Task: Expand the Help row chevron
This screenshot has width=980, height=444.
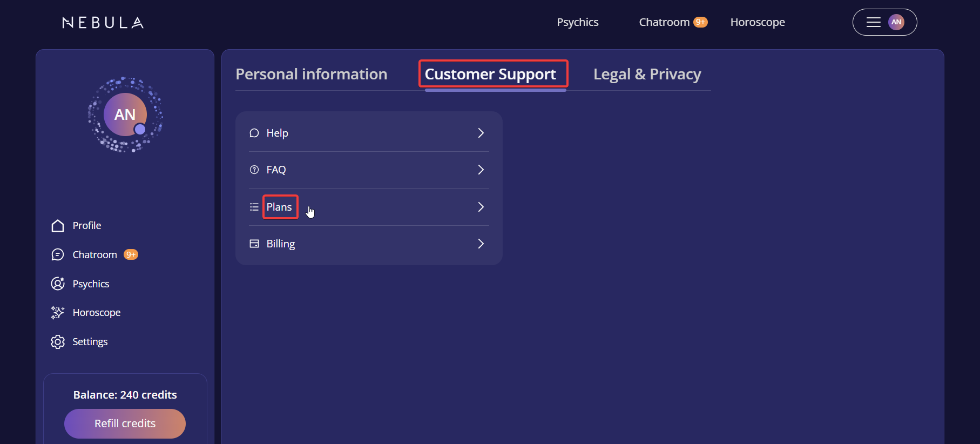Action: coord(481,133)
